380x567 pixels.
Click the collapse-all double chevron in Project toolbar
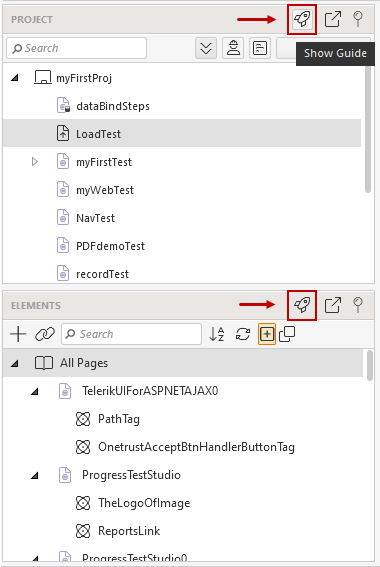206,48
